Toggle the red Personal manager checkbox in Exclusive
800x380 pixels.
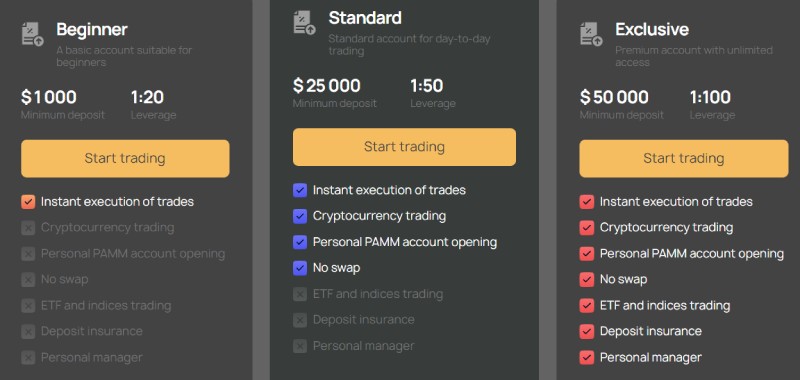coord(587,358)
